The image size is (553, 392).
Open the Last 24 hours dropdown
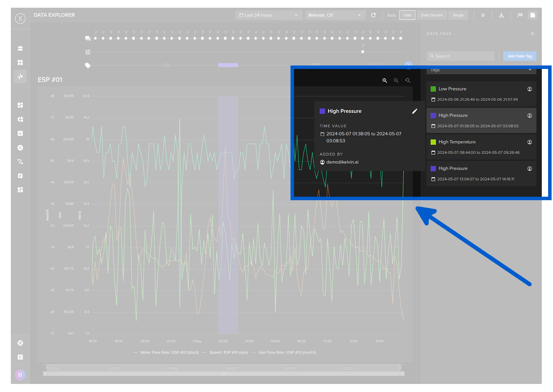268,15
